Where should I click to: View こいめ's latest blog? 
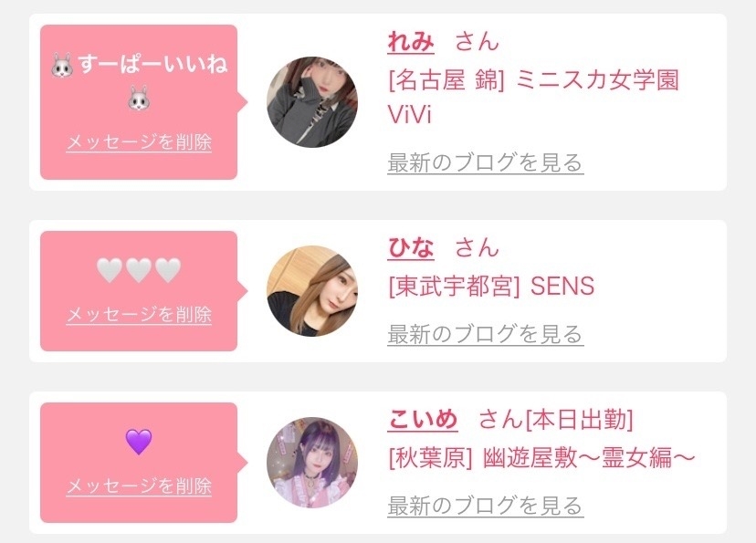click(486, 506)
